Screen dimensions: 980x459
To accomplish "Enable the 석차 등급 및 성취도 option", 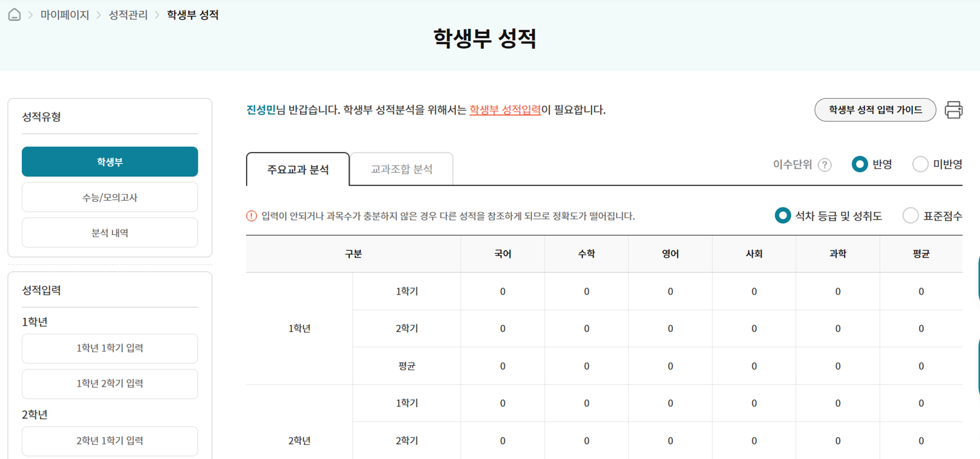I will [783, 216].
